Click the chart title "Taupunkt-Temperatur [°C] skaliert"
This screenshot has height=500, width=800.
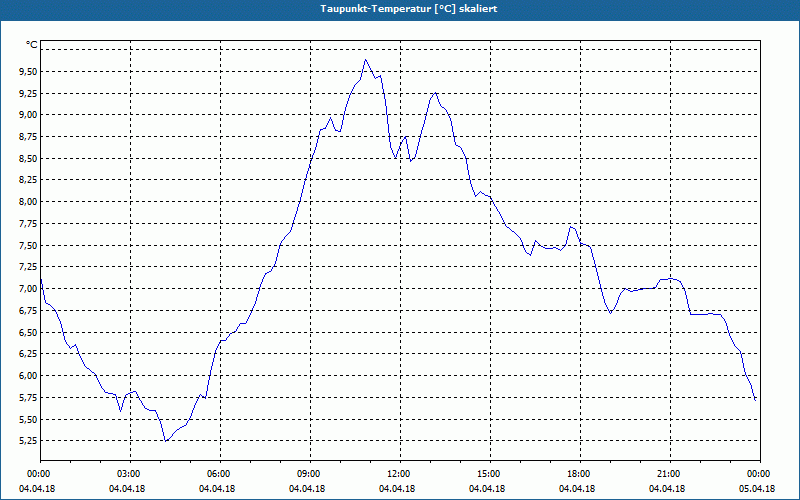click(x=409, y=9)
